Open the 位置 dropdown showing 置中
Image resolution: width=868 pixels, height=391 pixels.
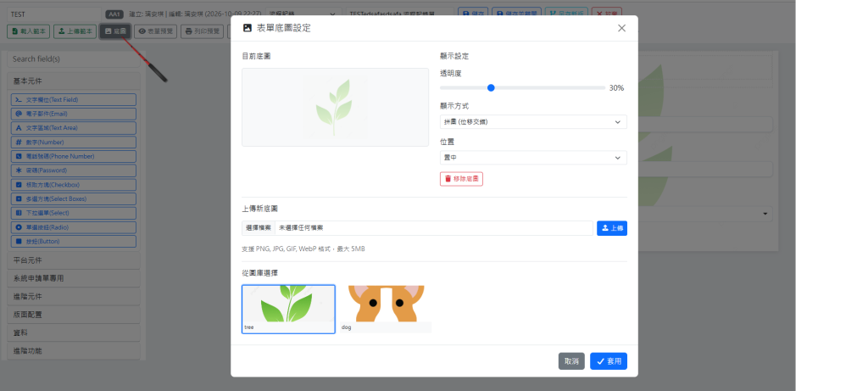(x=533, y=158)
